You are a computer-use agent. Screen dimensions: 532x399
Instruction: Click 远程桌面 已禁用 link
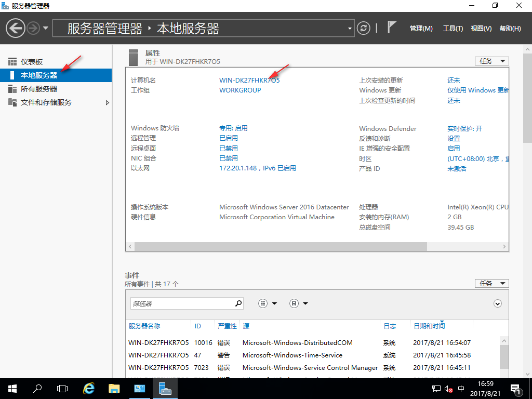click(x=229, y=148)
